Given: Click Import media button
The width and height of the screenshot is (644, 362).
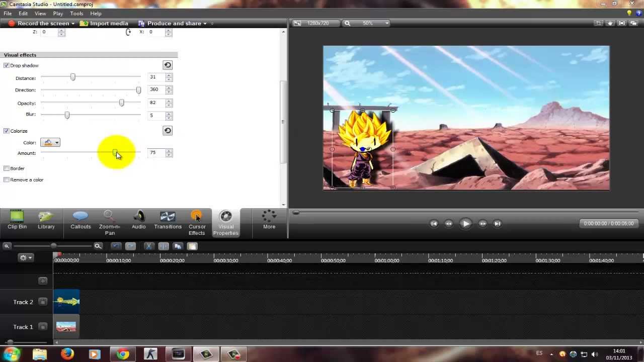Looking at the screenshot, I should tap(104, 24).
